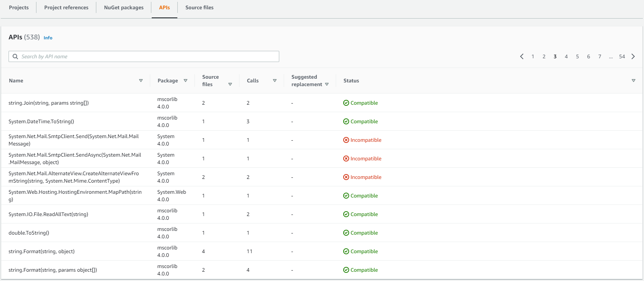The width and height of the screenshot is (644, 281).
Task: Focus the Search by API name field
Action: 144,56
